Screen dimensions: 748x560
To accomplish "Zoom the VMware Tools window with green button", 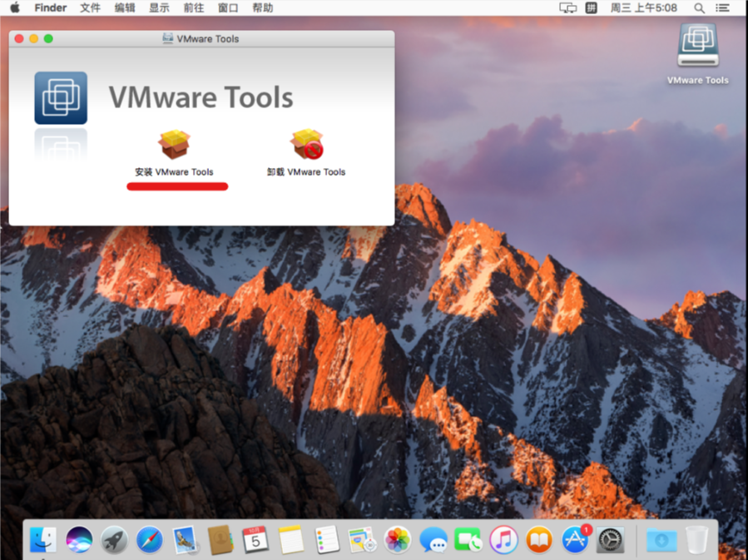I will (48, 38).
